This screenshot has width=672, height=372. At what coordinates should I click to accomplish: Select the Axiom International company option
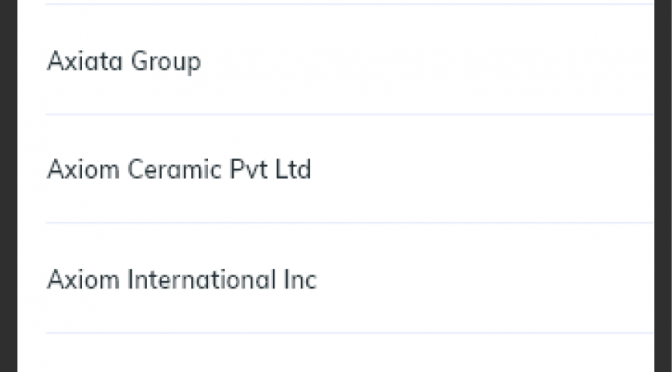[x=349, y=278]
